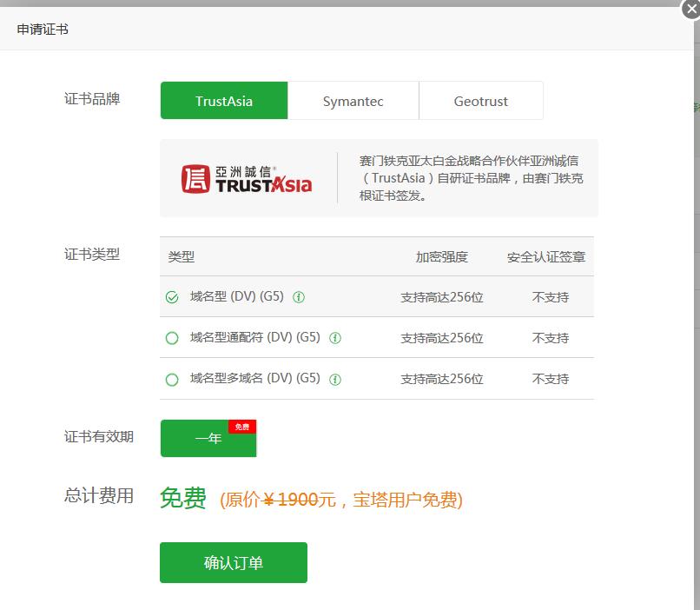Image resolution: width=700 pixels, height=610 pixels.
Task: Click the 域名型多域名 (DV) (G5) type label
Action: [x=255, y=378]
